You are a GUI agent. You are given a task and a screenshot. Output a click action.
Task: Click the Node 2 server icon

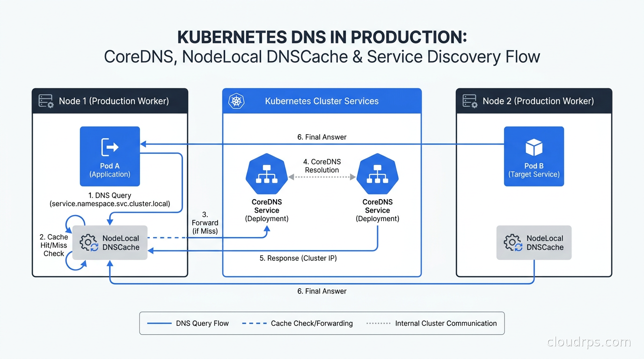pos(470,101)
